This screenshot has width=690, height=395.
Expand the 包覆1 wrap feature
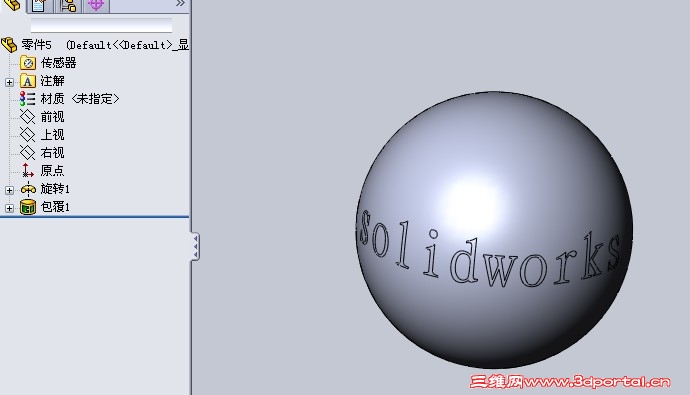pyautogui.click(x=9, y=208)
